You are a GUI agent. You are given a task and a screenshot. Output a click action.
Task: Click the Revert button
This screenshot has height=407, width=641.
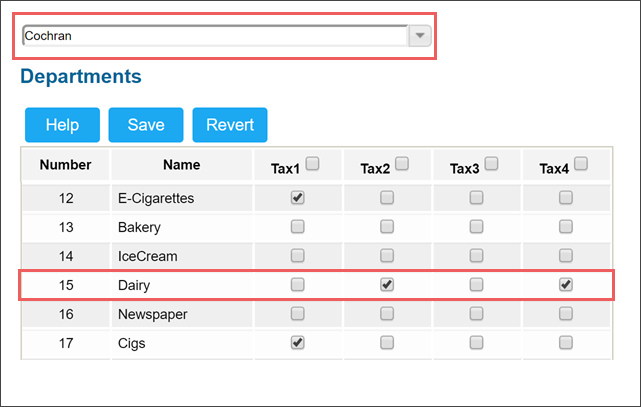[230, 125]
